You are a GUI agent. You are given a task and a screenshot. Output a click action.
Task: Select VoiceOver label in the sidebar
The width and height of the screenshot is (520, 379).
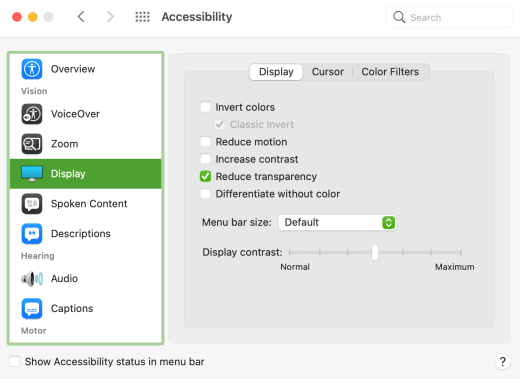pos(75,114)
